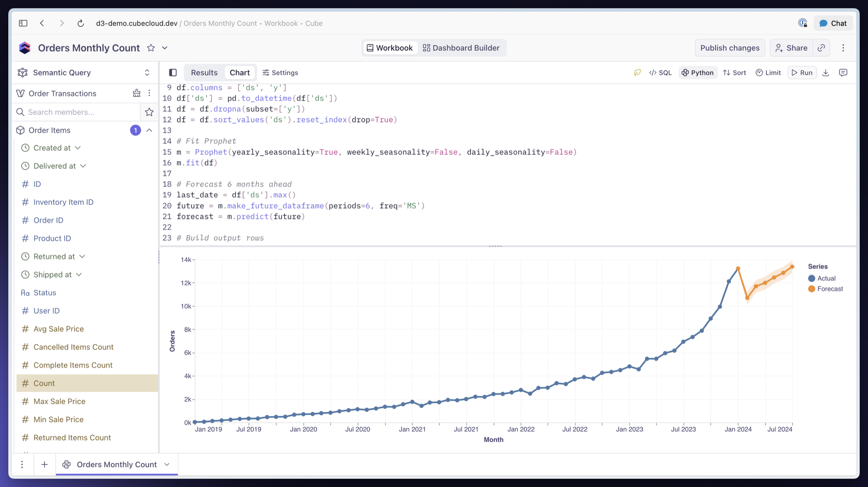The height and width of the screenshot is (487, 868).
Task: Open the Share dialog
Action: click(792, 48)
